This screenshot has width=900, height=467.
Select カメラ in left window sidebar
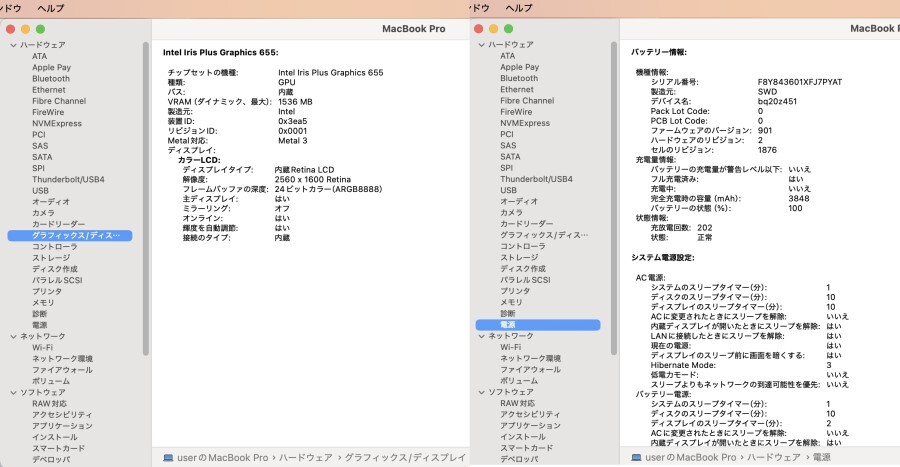click(x=44, y=213)
